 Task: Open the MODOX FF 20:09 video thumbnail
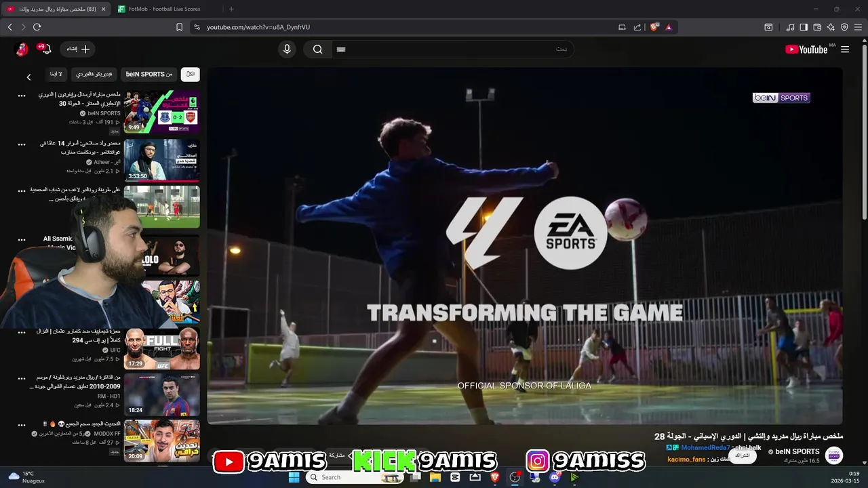point(161,441)
